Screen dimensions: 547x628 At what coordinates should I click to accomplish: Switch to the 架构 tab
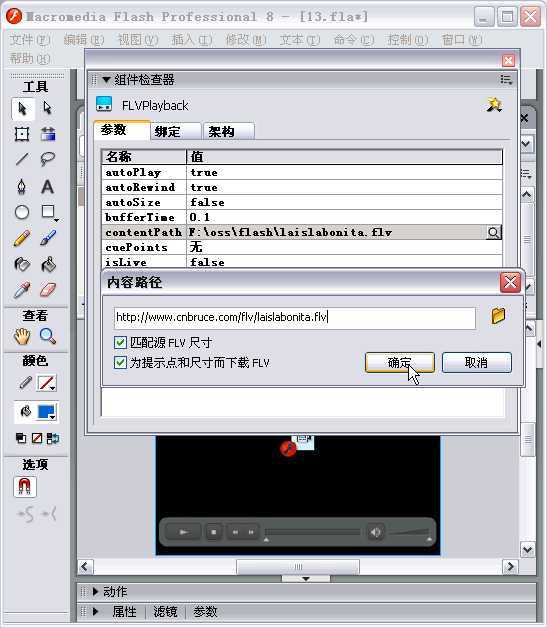pos(229,131)
